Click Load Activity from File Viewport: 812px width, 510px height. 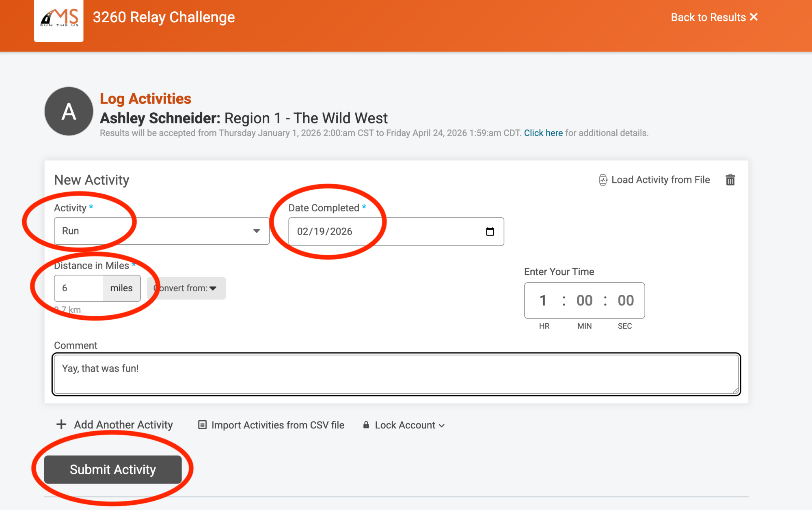coord(660,180)
